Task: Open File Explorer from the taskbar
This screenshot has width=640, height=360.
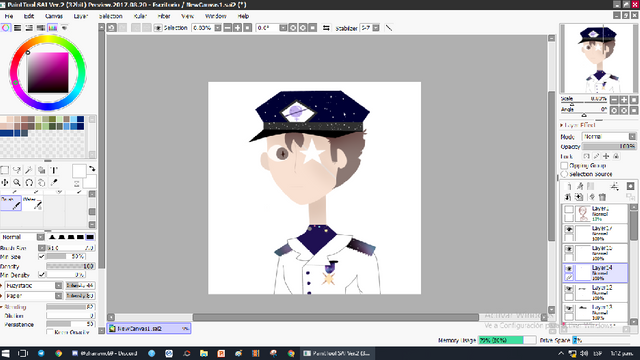Action: point(204,353)
